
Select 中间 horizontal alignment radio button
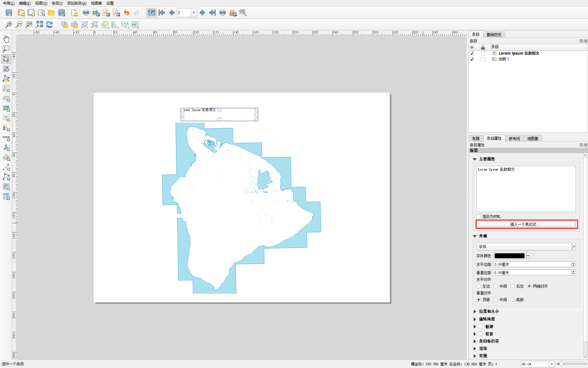pos(496,286)
